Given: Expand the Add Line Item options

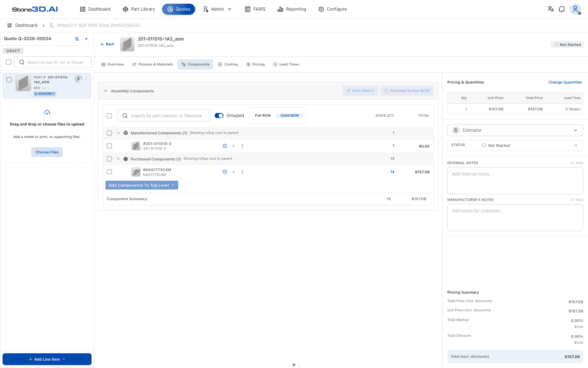Looking at the screenshot, I should (x=47, y=359).
